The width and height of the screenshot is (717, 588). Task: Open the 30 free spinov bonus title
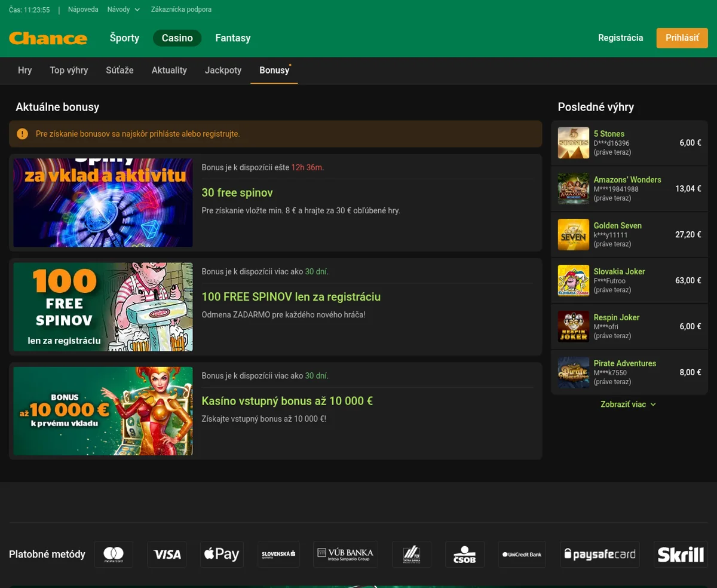tap(237, 193)
